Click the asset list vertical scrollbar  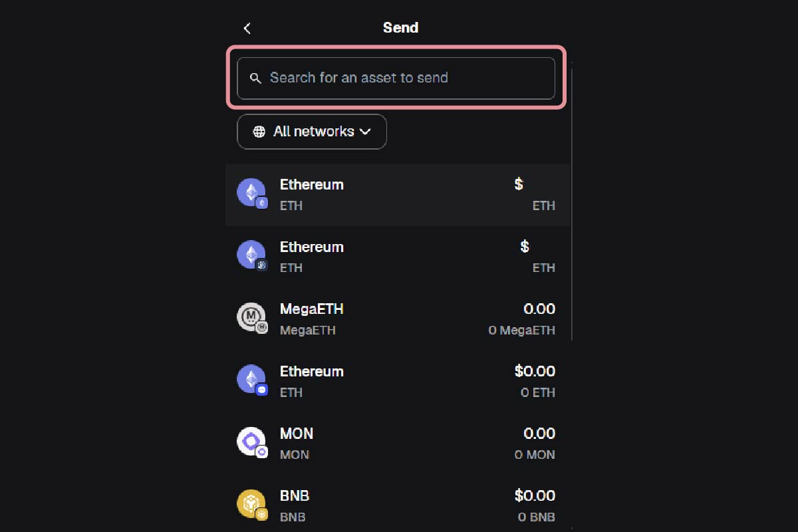click(x=572, y=199)
